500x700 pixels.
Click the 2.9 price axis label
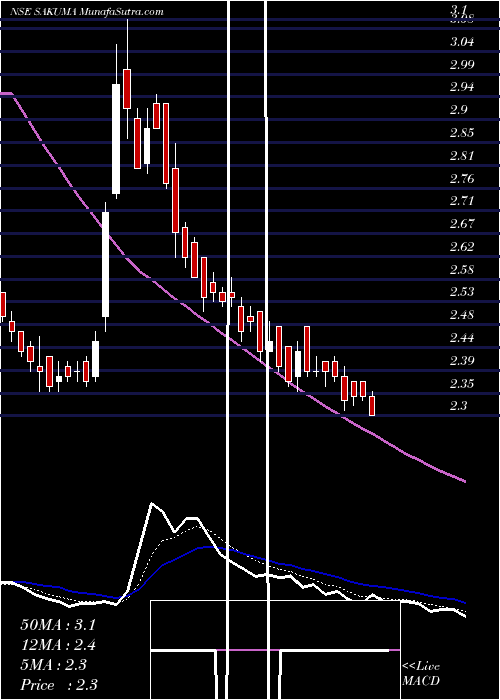click(x=459, y=110)
